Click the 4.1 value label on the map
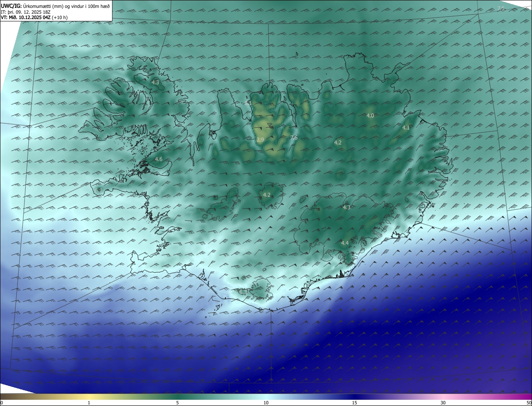Viewport: 532px width, 406px height. 406,127
